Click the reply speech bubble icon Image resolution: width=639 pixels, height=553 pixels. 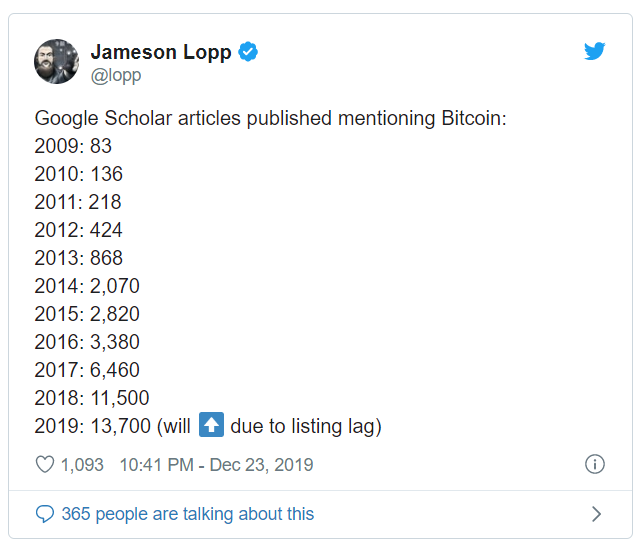click(45, 514)
